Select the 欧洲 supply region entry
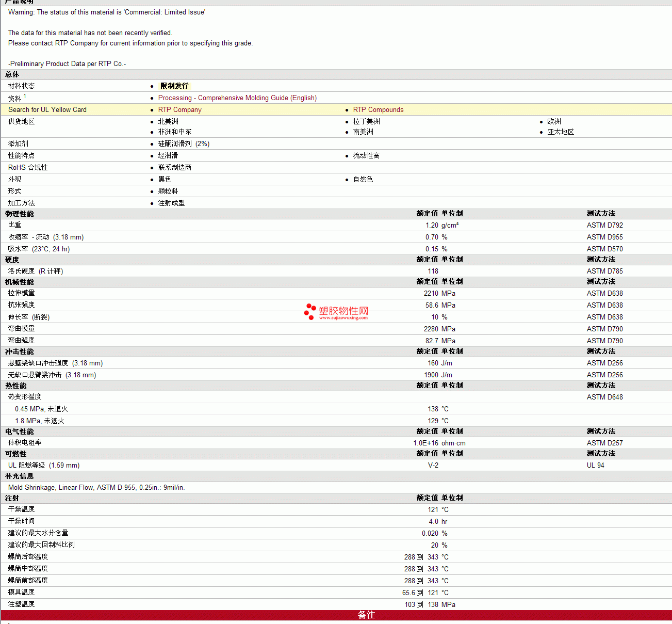 pyautogui.click(x=554, y=122)
